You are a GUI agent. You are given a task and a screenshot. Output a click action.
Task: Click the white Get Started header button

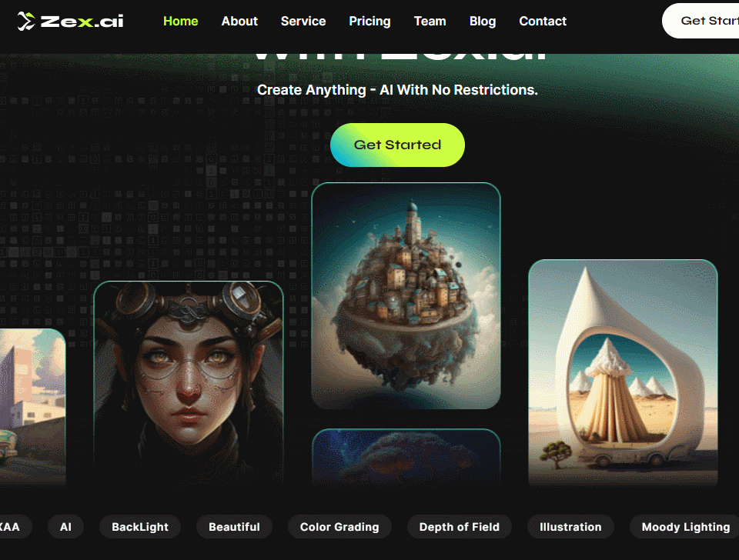coord(701,21)
